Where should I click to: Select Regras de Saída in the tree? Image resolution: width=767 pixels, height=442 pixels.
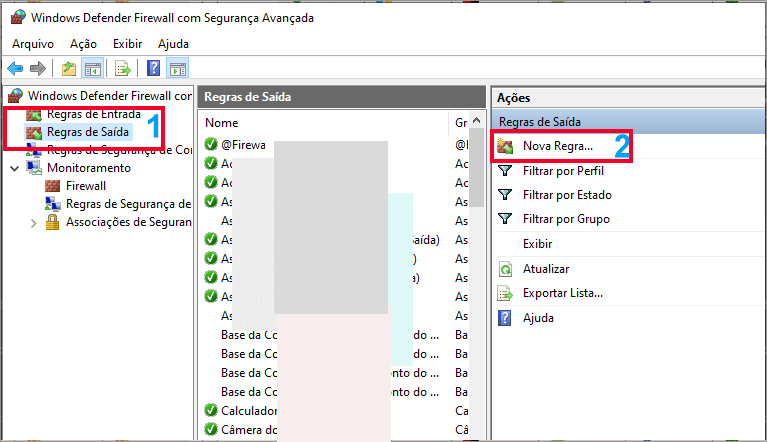click(x=88, y=132)
